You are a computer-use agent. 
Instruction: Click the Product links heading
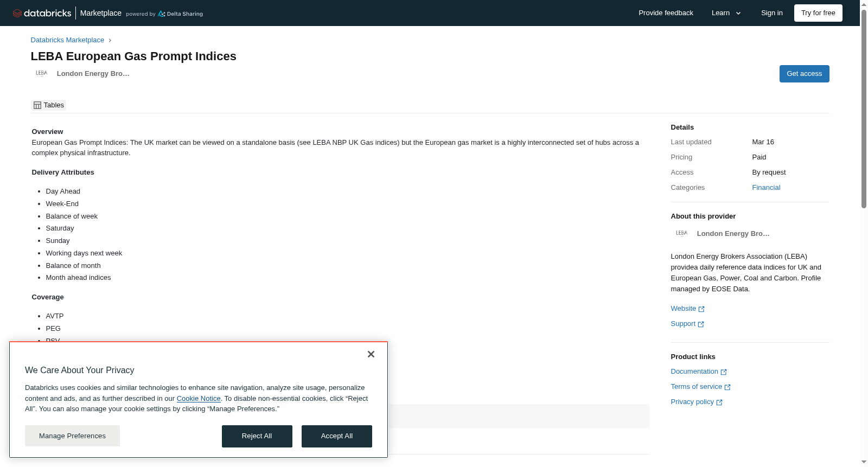[x=693, y=357]
